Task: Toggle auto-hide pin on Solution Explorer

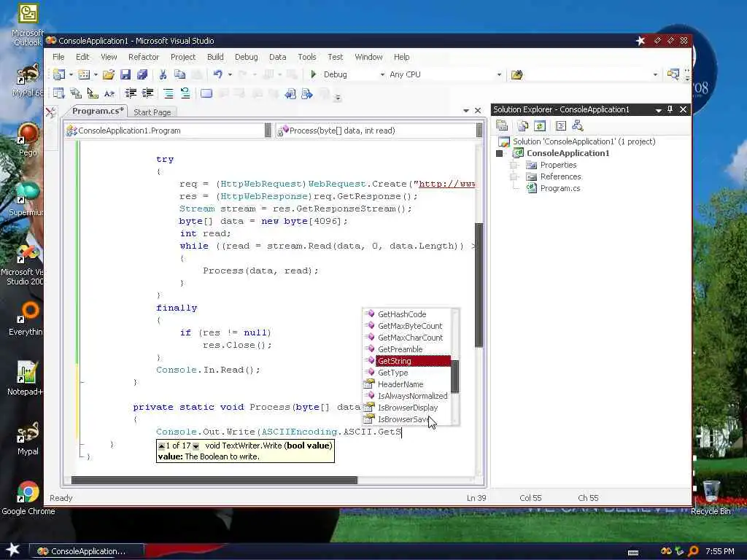Action: tap(670, 109)
